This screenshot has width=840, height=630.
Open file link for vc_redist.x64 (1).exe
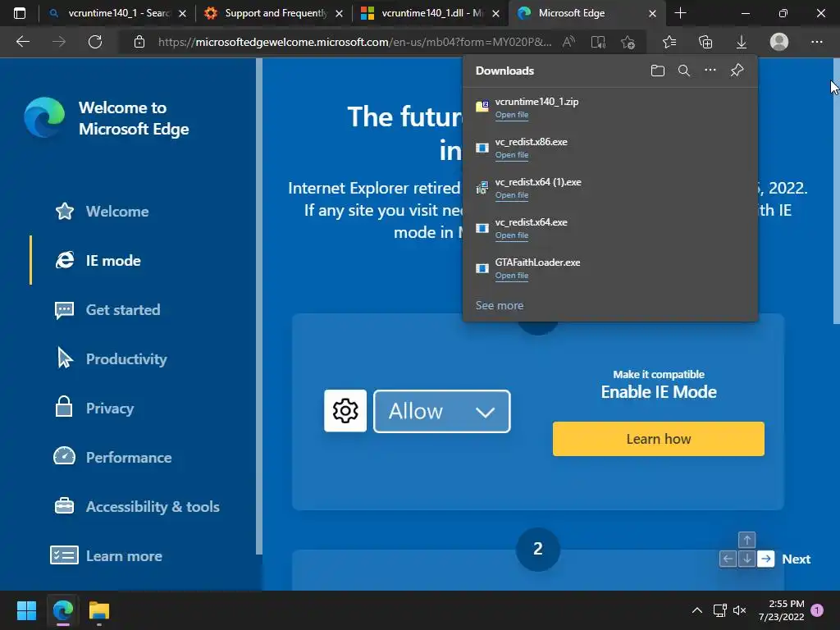coord(512,195)
